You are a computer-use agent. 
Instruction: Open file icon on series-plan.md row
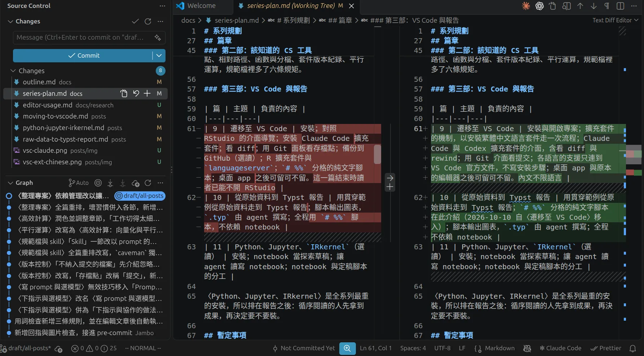pos(124,94)
